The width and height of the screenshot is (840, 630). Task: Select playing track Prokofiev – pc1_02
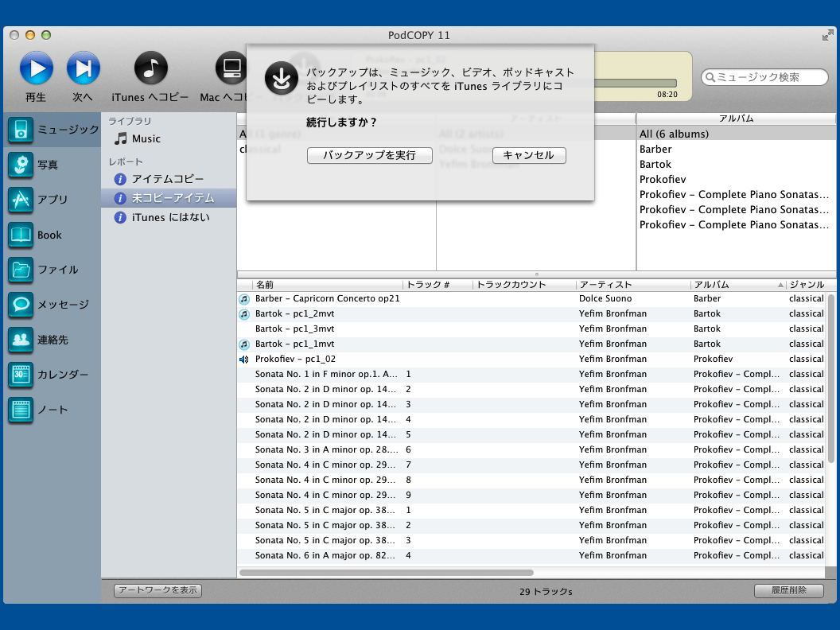[x=532, y=359]
